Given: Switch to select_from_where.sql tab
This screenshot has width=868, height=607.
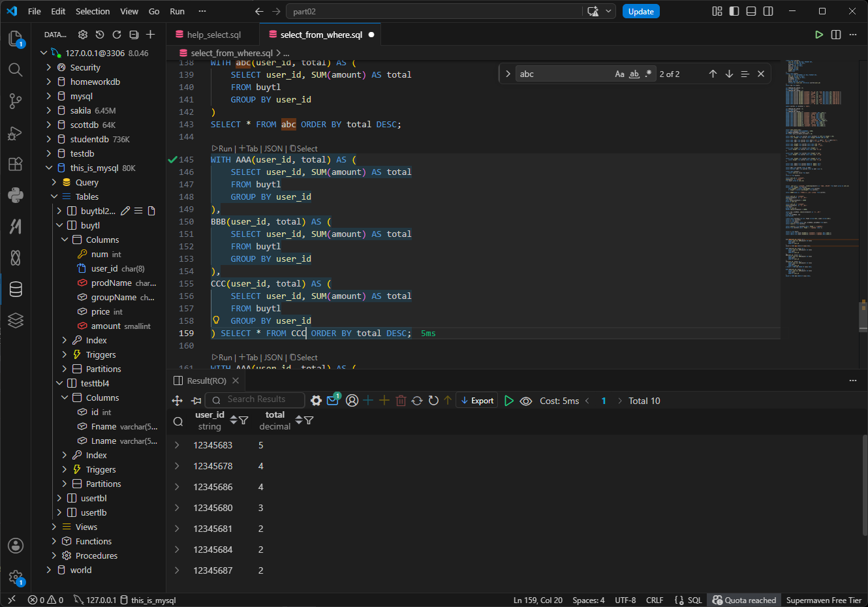Looking at the screenshot, I should tap(320, 35).
